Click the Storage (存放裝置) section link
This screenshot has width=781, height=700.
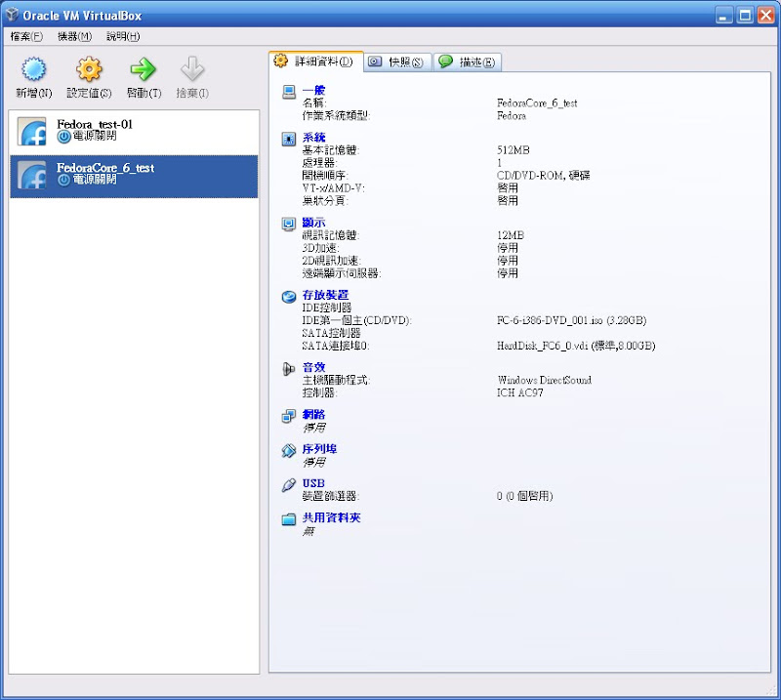325,295
